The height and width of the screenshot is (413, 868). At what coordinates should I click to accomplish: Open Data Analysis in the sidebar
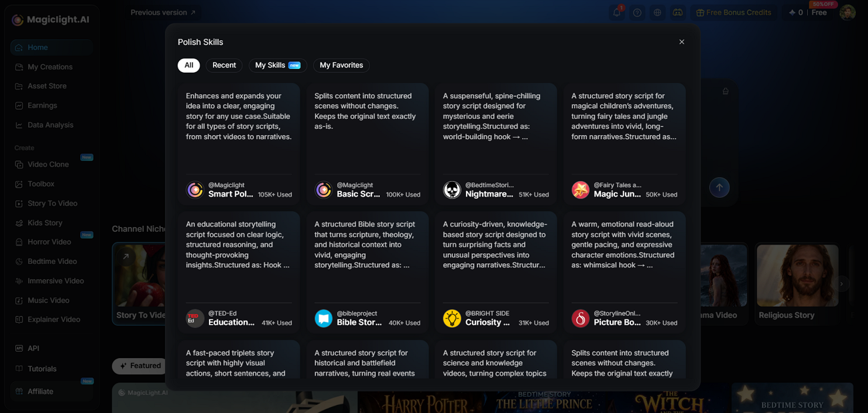[51, 125]
